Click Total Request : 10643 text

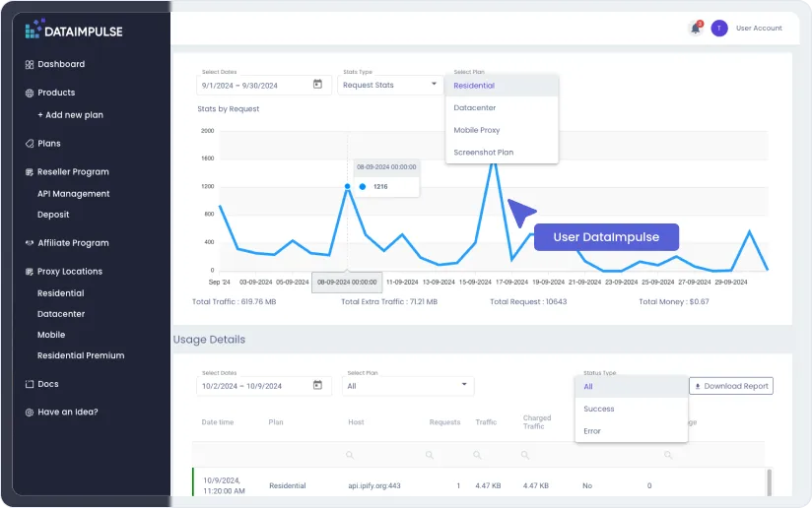[528, 301]
